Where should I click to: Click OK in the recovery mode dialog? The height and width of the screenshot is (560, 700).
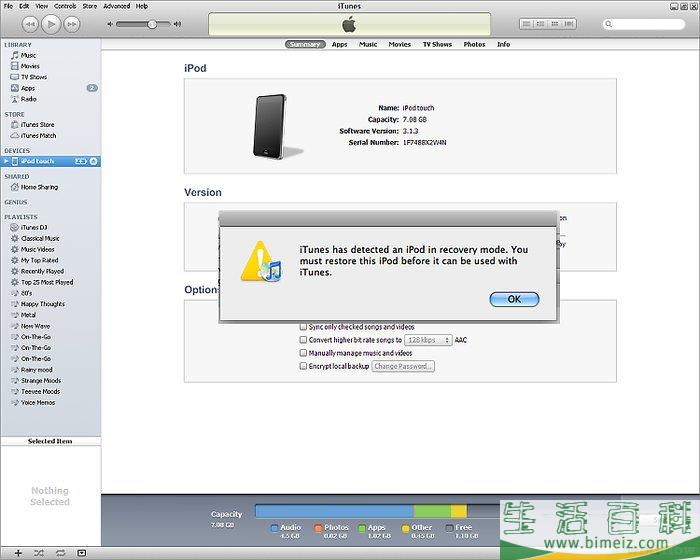514,299
